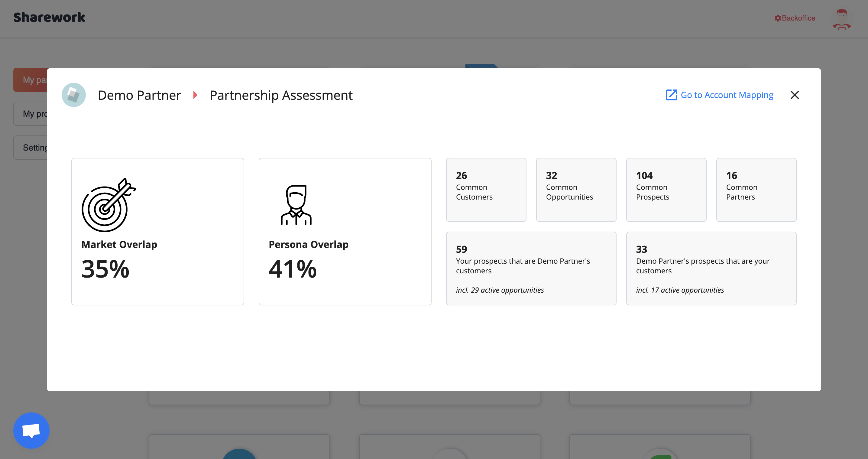Select the My partners sidebar tab behind dialog
The width and height of the screenshot is (868, 459).
click(x=30, y=80)
